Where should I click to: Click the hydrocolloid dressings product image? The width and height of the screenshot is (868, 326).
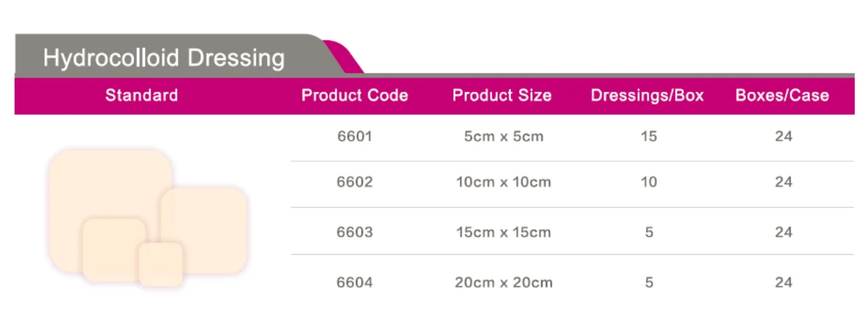coord(147,218)
